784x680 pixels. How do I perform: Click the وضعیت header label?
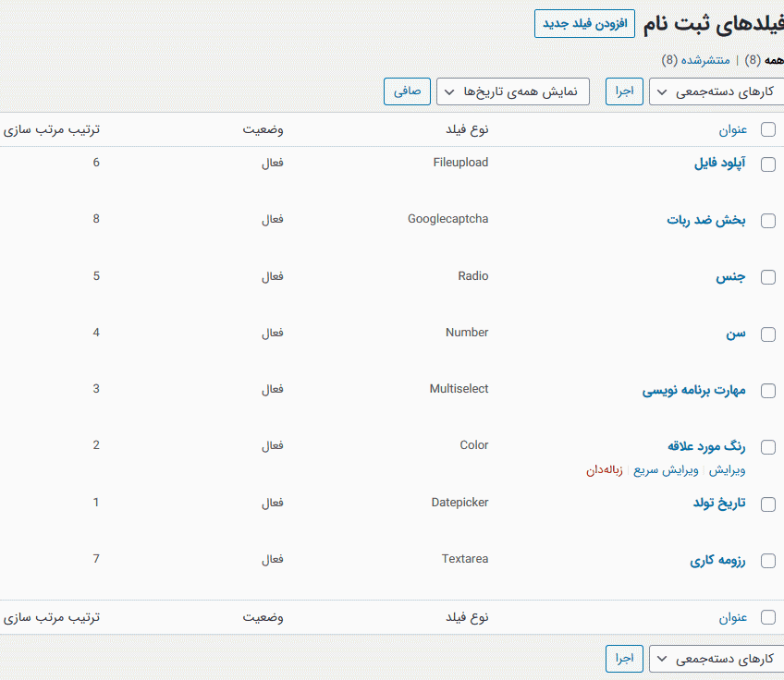[x=263, y=129]
